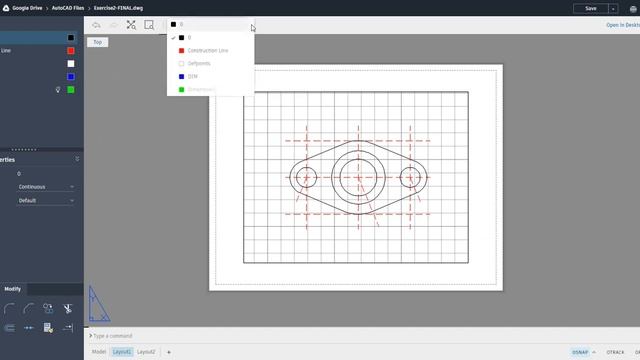This screenshot has height=360, width=640.
Task: Collapse the Properties panel chevron
Action: click(x=77, y=159)
